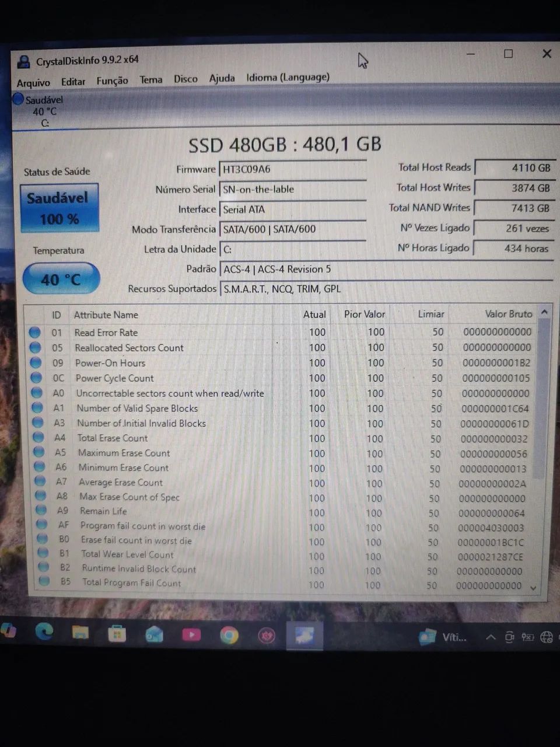Click status icon of Number of Initial Invalid Blocks row
The width and height of the screenshot is (560, 747).
tap(38, 422)
